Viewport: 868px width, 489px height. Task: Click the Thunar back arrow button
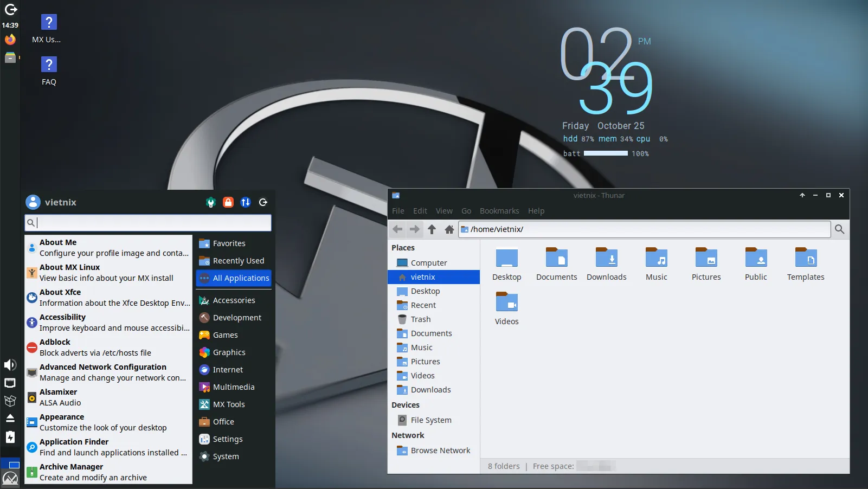pos(397,229)
